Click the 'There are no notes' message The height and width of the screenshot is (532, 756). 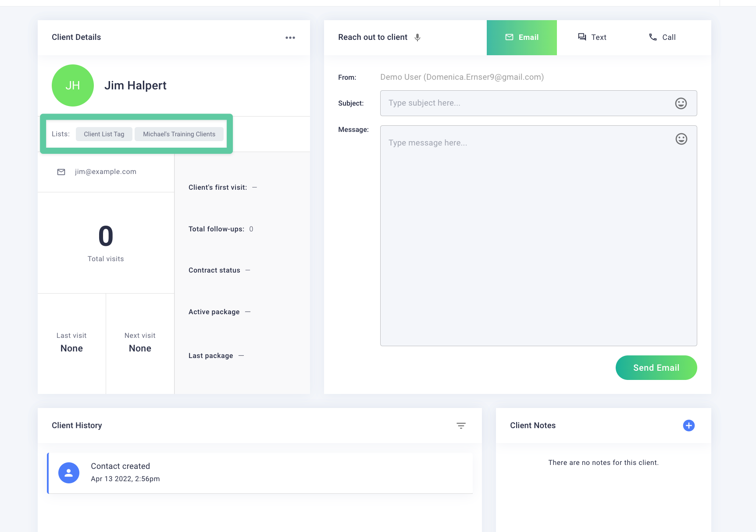[x=603, y=463]
